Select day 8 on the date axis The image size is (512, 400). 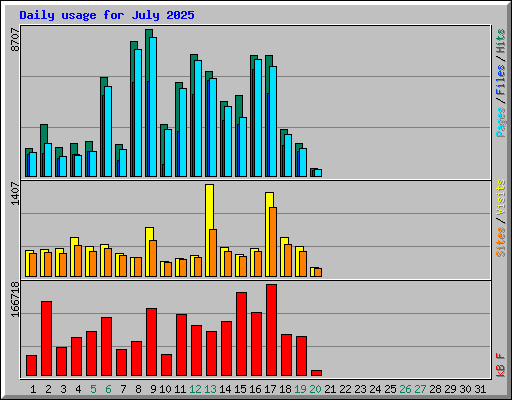point(138,389)
